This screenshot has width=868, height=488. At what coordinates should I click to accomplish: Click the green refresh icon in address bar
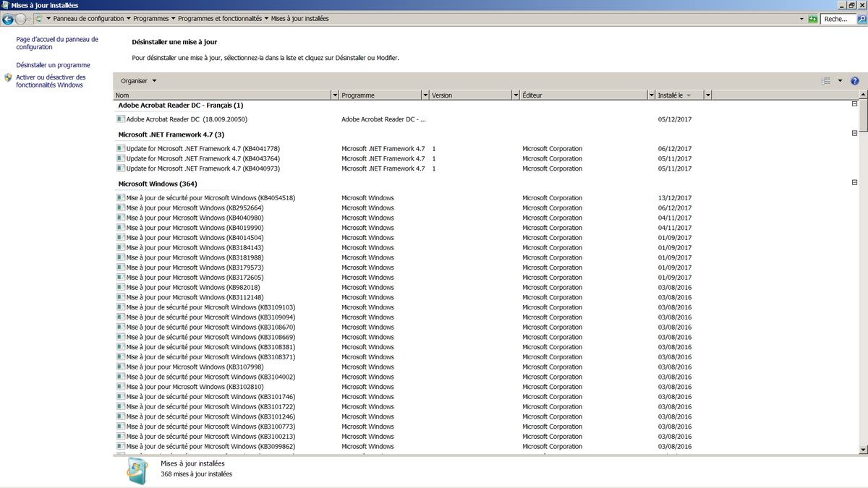click(813, 19)
